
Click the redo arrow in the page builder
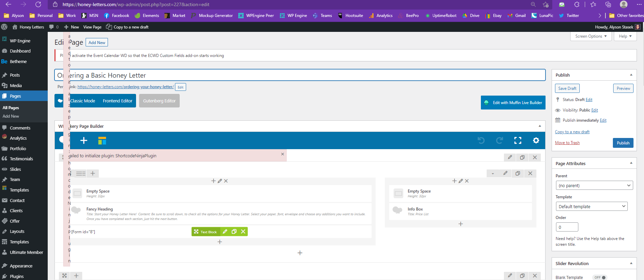[x=499, y=140]
